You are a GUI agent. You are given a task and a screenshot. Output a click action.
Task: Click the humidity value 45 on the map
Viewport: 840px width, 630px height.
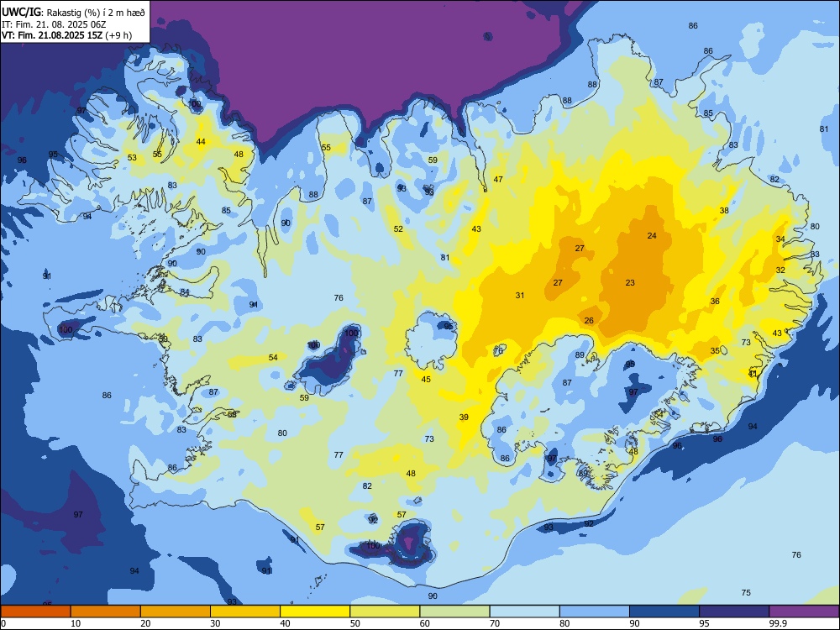click(426, 380)
